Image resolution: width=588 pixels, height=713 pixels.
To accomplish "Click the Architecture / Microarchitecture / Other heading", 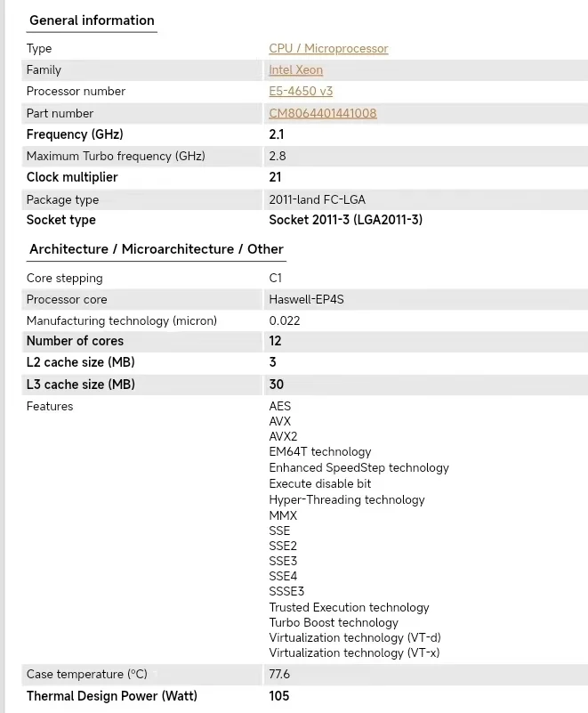I will [x=157, y=249].
